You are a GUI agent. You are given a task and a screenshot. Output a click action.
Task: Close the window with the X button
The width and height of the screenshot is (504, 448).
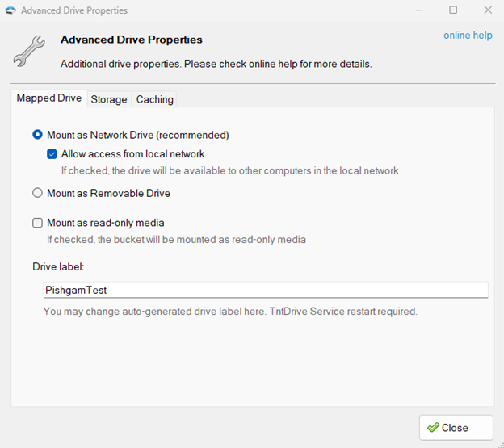(x=488, y=10)
